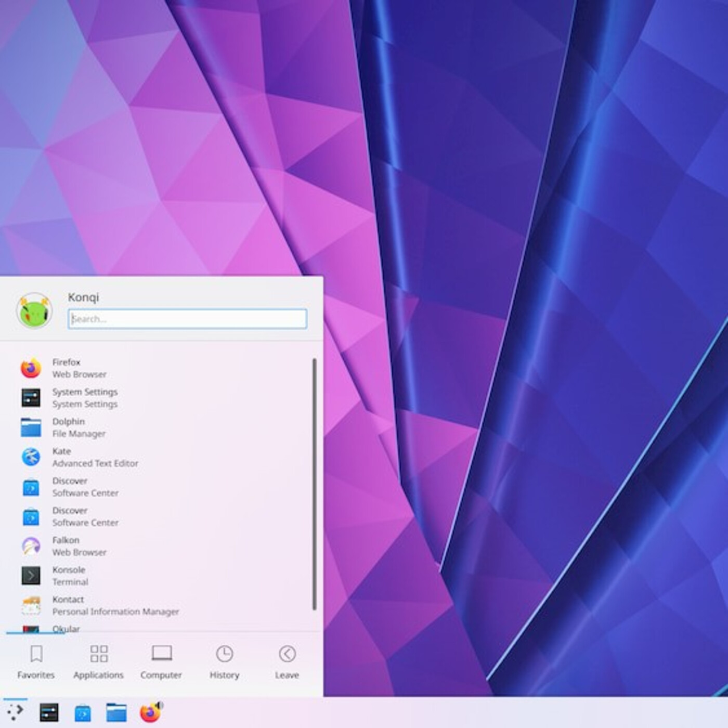Launch Firefox from the favorites list

[x=161, y=368]
